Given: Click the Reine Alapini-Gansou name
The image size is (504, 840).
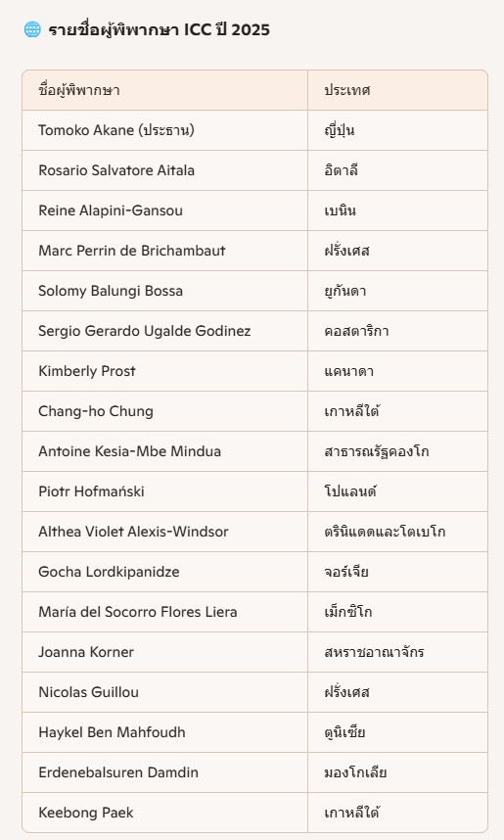Looking at the screenshot, I should point(111,210).
